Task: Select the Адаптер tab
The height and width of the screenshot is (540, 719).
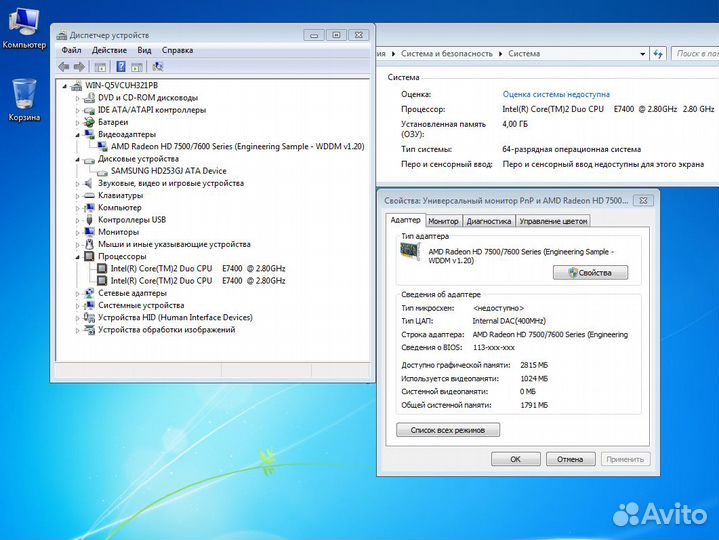Action: [405, 220]
